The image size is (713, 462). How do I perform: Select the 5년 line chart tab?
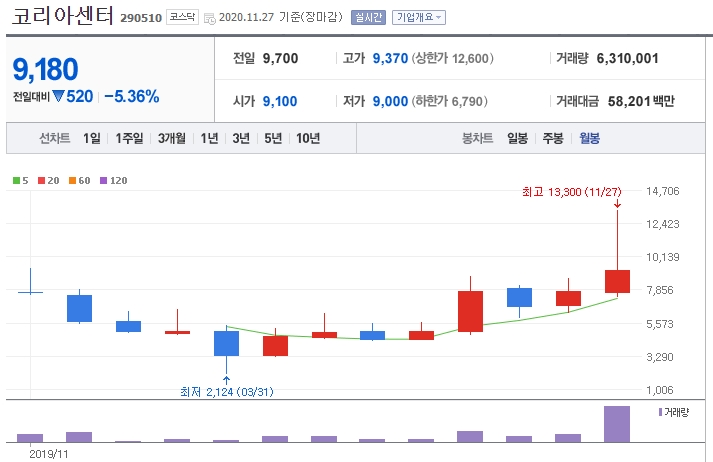point(273,138)
